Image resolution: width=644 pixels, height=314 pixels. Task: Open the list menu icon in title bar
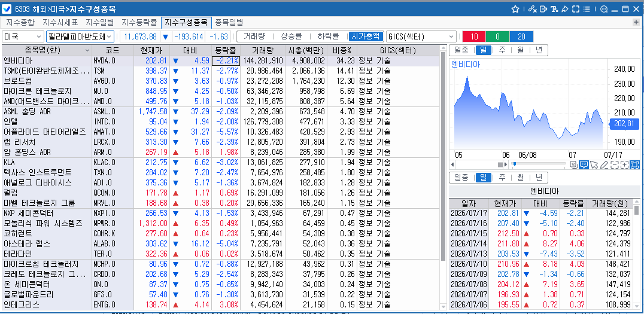coord(586,9)
